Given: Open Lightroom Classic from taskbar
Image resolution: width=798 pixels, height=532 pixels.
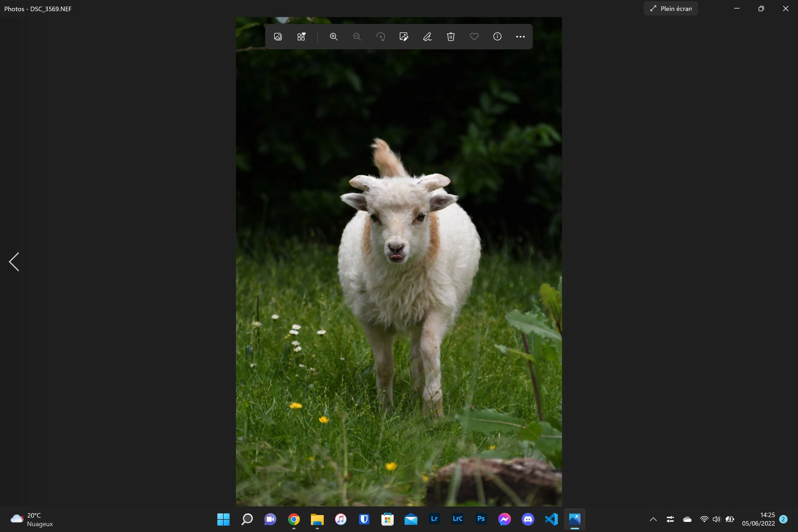Looking at the screenshot, I should [457, 519].
